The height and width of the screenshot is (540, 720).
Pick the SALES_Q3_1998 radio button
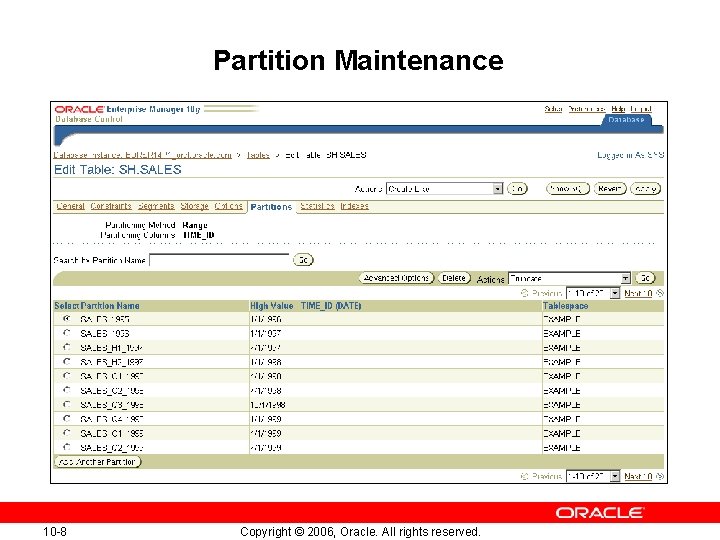pos(67,404)
